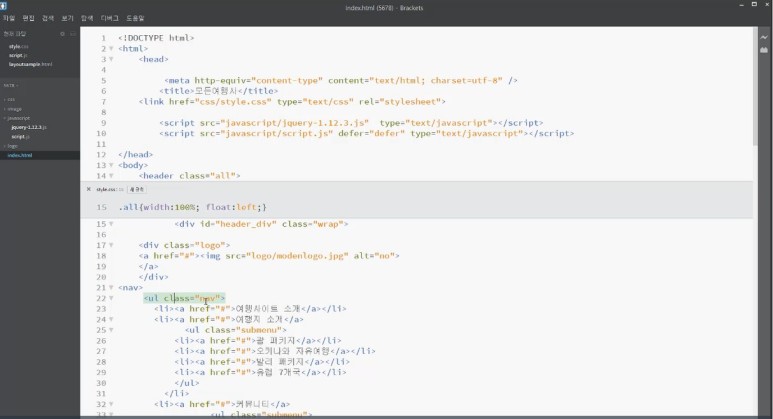This screenshot has width=773, height=419.
Task: Click "javascript/script.js" src string on line 10
Action: coord(277,134)
